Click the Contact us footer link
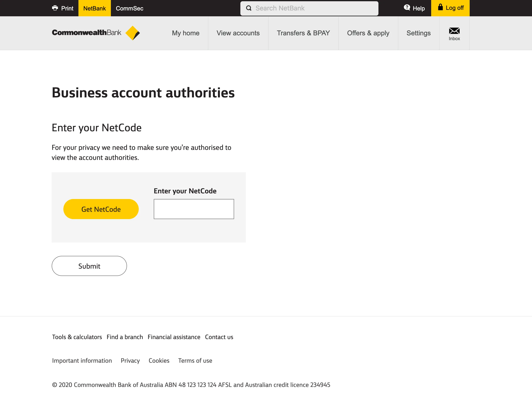Viewport: 532px width, 416px height. [x=219, y=337]
